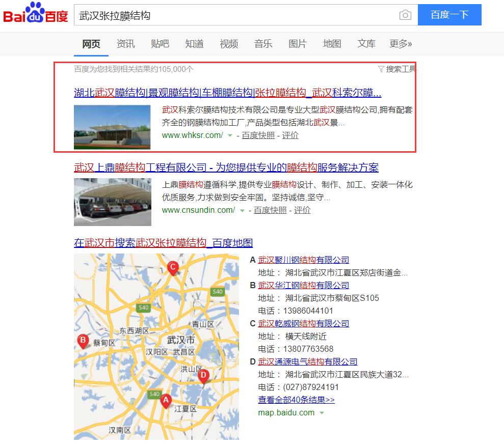Click 查看全部40条结果 link

coord(296,400)
